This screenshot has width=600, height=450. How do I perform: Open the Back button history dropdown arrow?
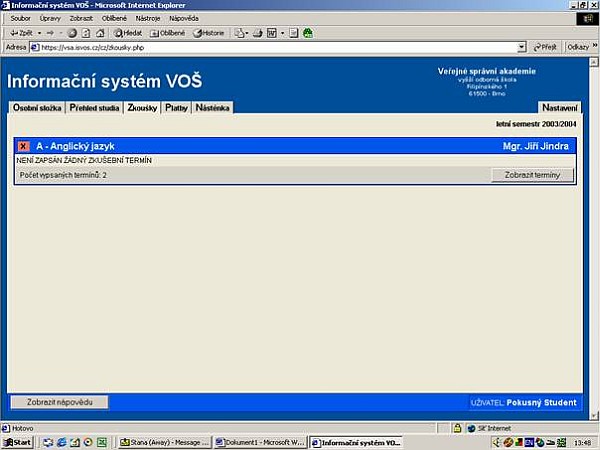[x=39, y=33]
